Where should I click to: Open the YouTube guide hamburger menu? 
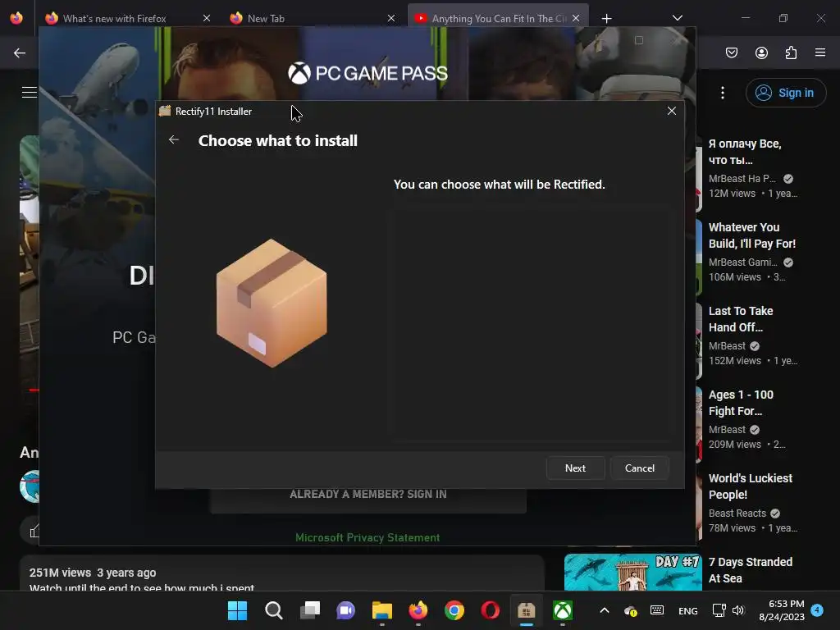(x=29, y=92)
